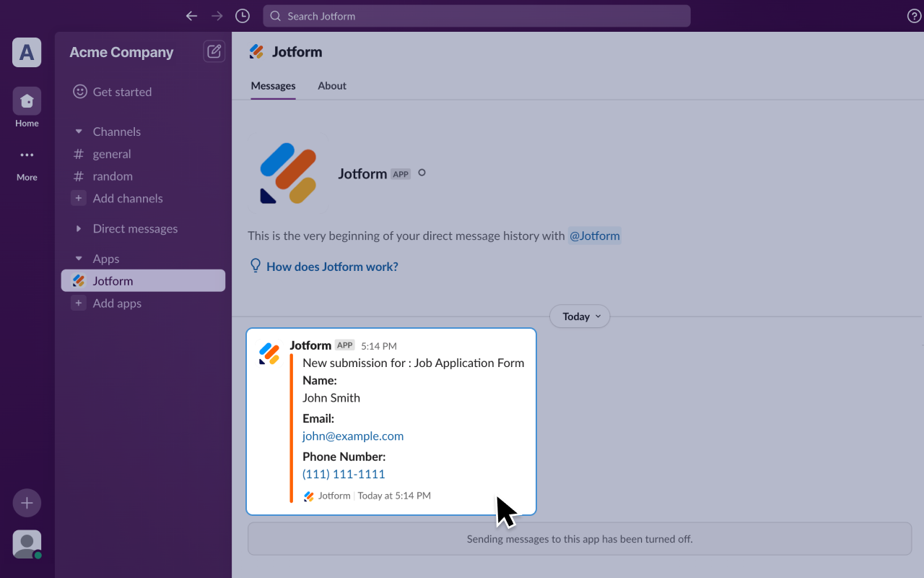The width and height of the screenshot is (924, 578).
Task: Click the (111) 111-1111 phone link
Action: pos(344,475)
